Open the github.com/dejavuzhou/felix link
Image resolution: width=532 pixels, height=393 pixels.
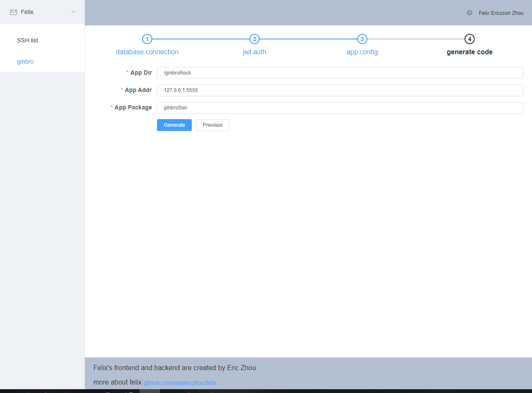pyautogui.click(x=180, y=383)
